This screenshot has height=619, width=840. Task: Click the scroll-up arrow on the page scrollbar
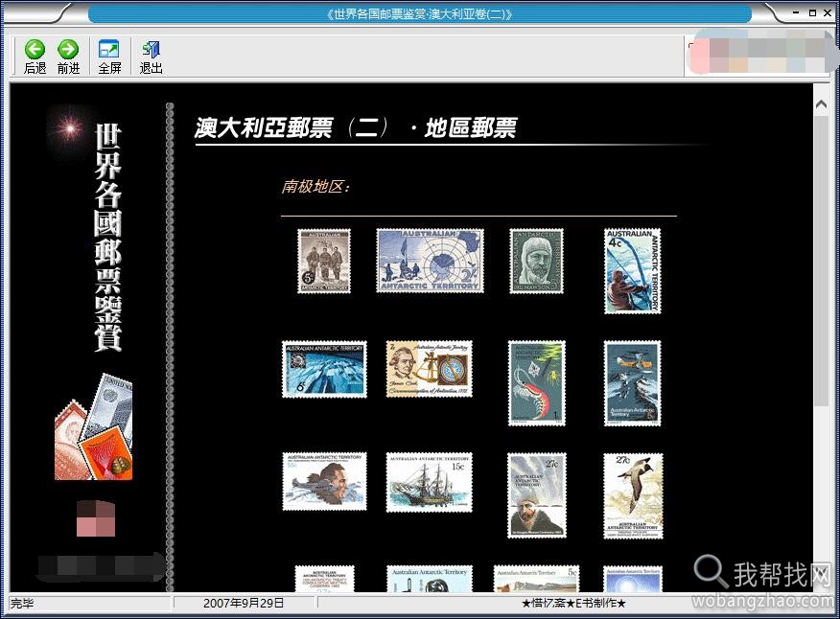(x=821, y=104)
